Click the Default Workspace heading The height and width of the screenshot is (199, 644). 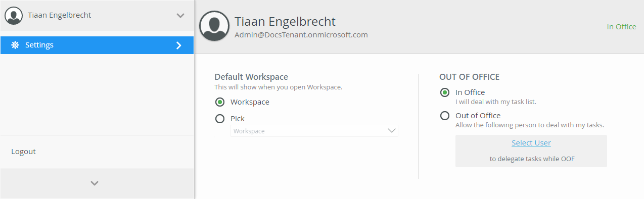tap(251, 77)
